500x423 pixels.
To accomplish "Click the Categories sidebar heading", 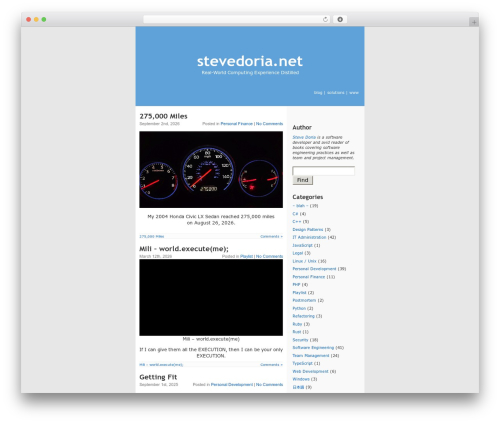I will point(308,197).
